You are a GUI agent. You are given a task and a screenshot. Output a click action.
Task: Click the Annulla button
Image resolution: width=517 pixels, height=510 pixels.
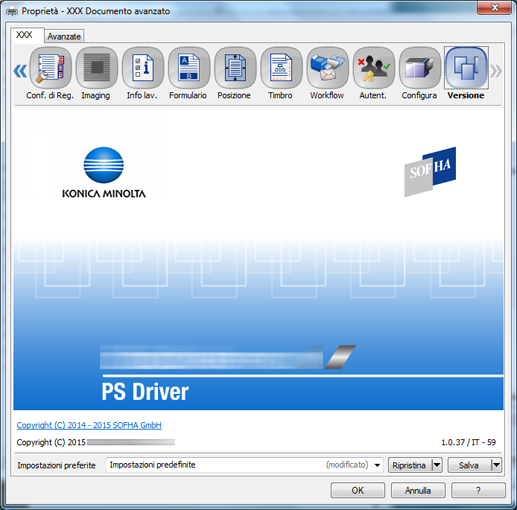tap(418, 490)
